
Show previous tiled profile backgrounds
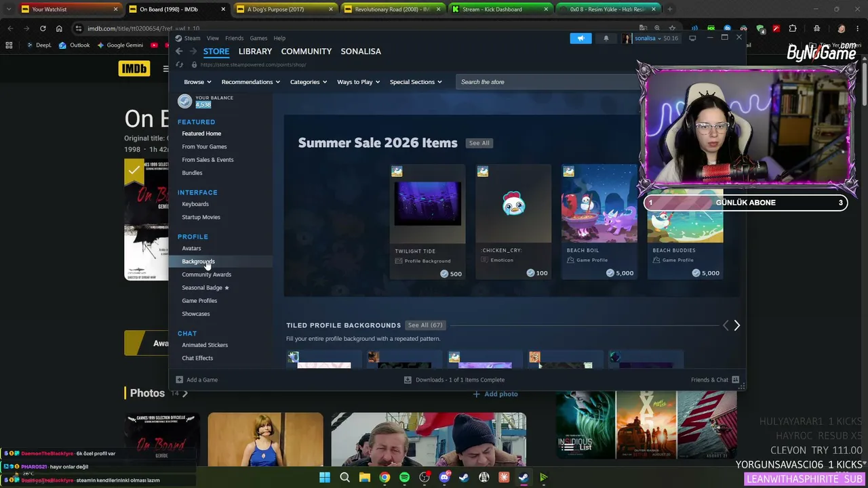(725, 325)
